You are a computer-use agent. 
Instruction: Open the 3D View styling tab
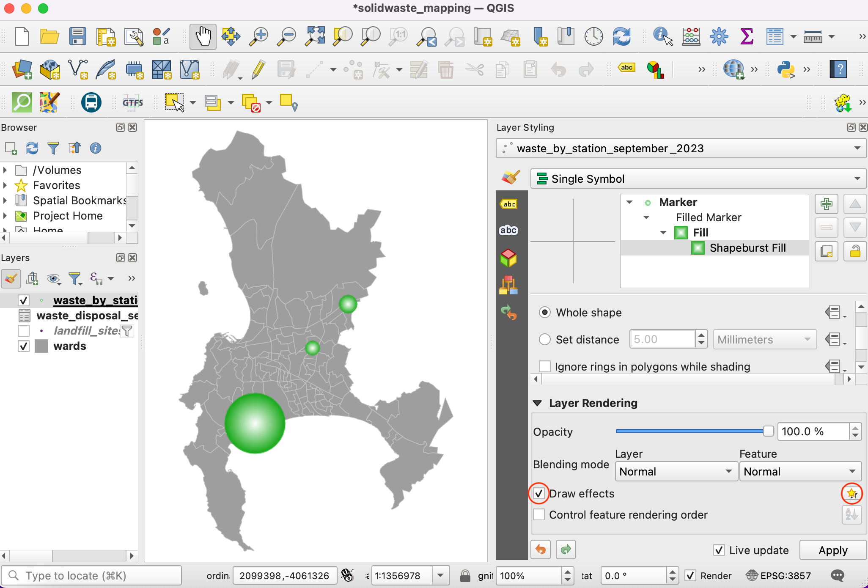(x=508, y=258)
